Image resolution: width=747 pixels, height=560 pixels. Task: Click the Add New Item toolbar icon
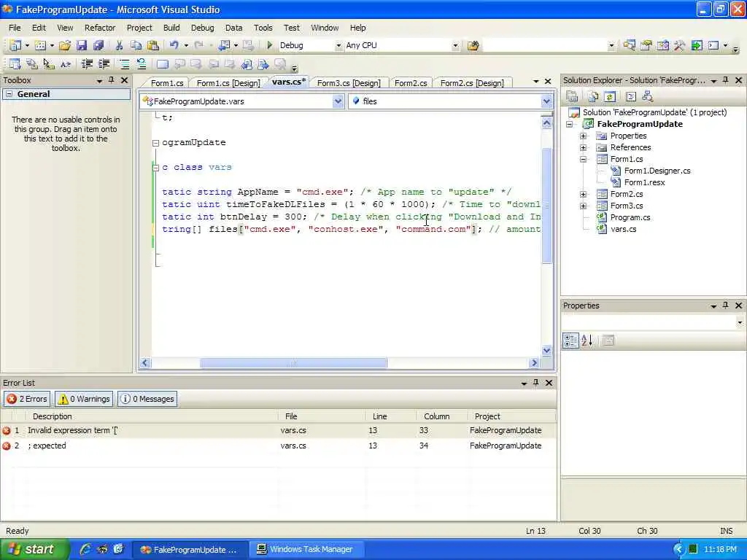point(41,45)
